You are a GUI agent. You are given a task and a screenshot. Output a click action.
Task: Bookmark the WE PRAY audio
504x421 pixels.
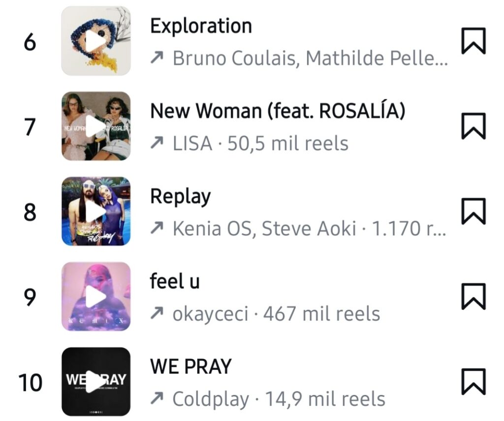tap(473, 382)
